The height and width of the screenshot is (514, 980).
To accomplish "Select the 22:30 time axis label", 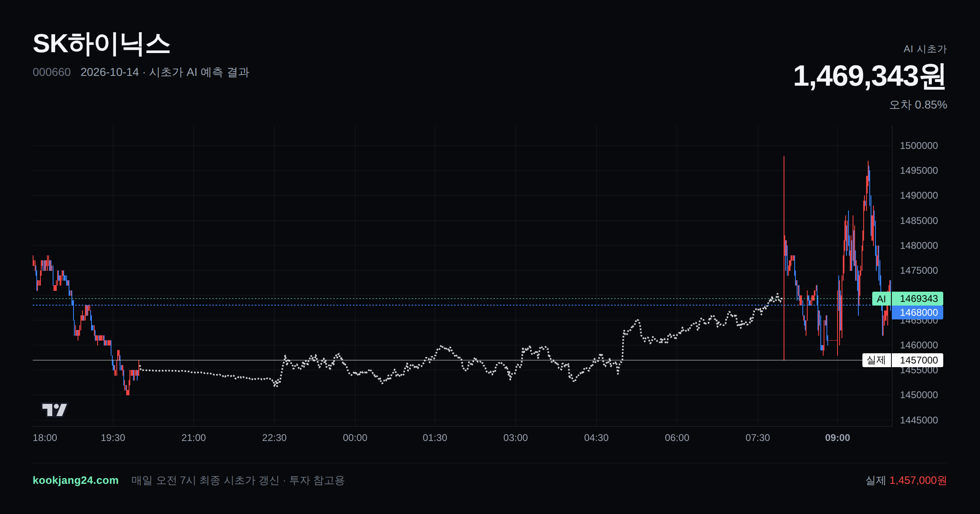I will coord(274,438).
